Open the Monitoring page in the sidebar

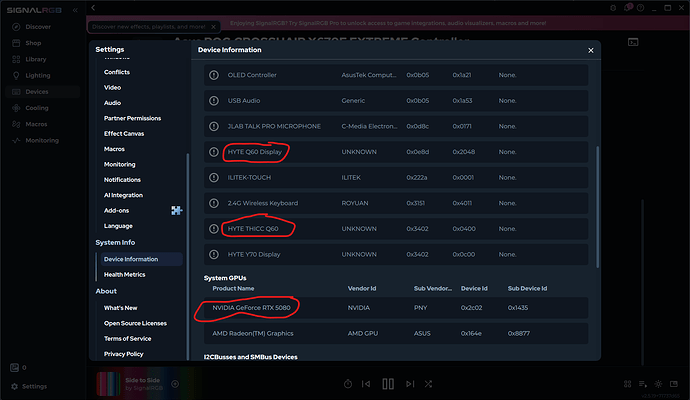tap(42, 141)
